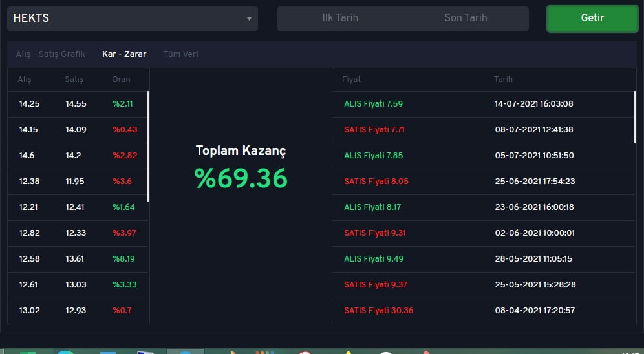This screenshot has height=354, width=644.
Task: Click the Fiyat column header
Action: coord(352,79)
